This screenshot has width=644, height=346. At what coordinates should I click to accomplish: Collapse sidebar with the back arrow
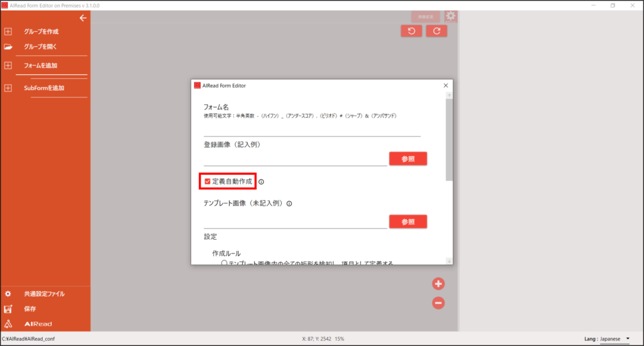pos(83,18)
